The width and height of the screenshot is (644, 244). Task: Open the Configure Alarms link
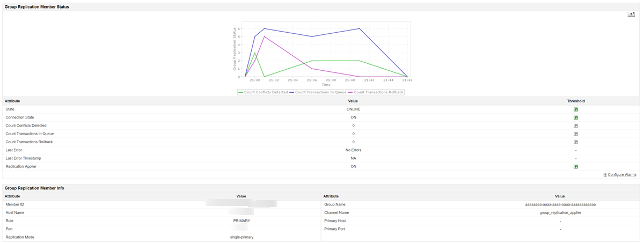point(622,175)
